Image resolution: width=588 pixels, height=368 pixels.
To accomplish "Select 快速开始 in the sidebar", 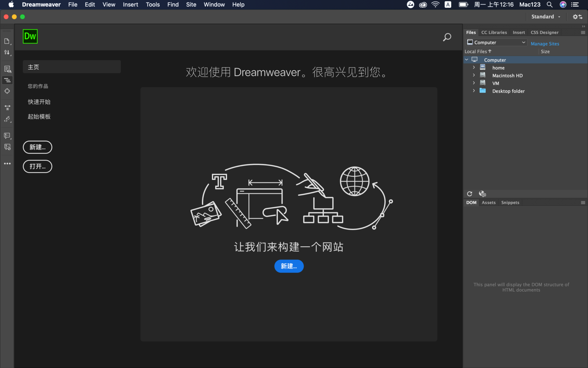I will point(39,102).
